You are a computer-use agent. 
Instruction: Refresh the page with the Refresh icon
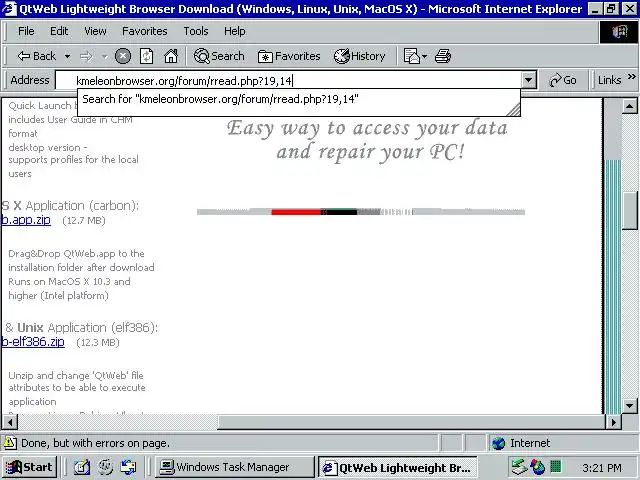point(147,56)
